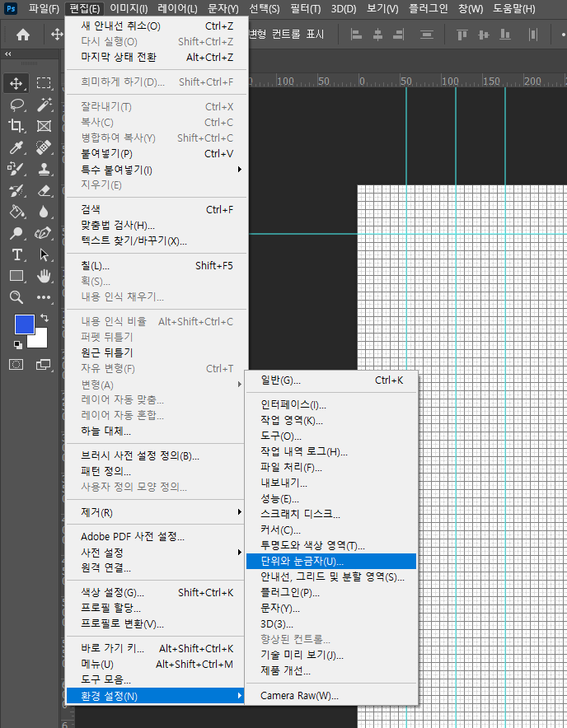567x728 pixels.
Task: Select the Move tool in the toolbox
Action: point(16,83)
